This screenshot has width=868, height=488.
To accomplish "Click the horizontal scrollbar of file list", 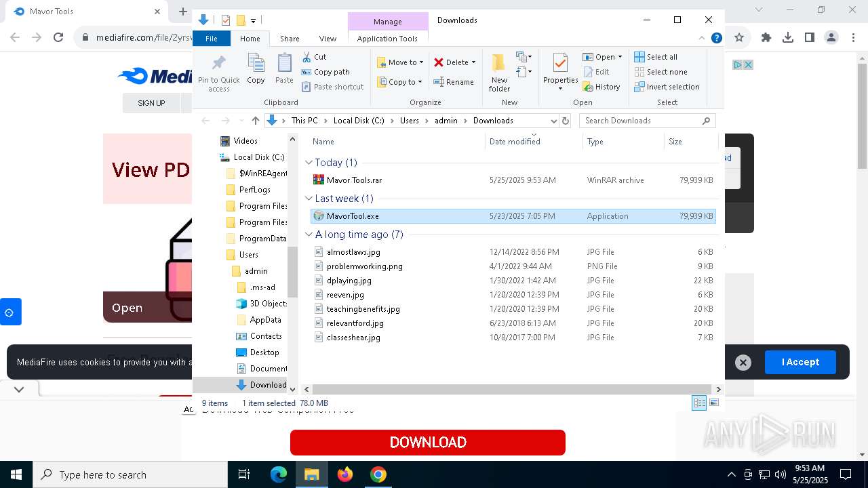I will 512,389.
